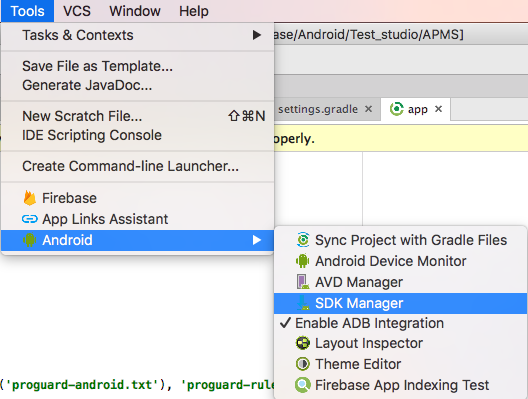
Task: Expand the Android submenu arrow
Action: (x=257, y=240)
